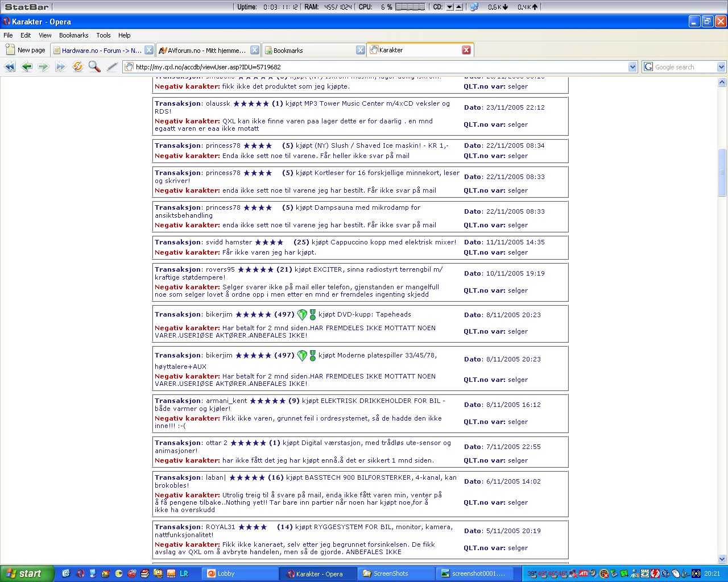
Task: Open the Help menu
Action: point(125,35)
